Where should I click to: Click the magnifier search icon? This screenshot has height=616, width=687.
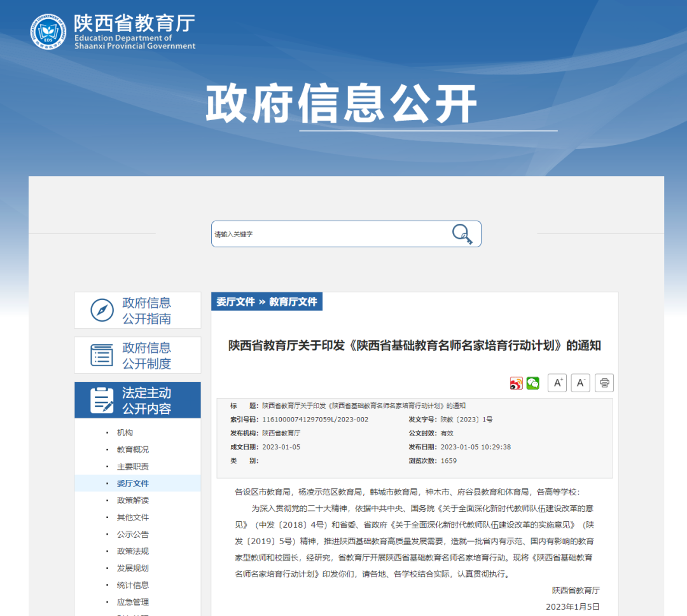tap(462, 234)
